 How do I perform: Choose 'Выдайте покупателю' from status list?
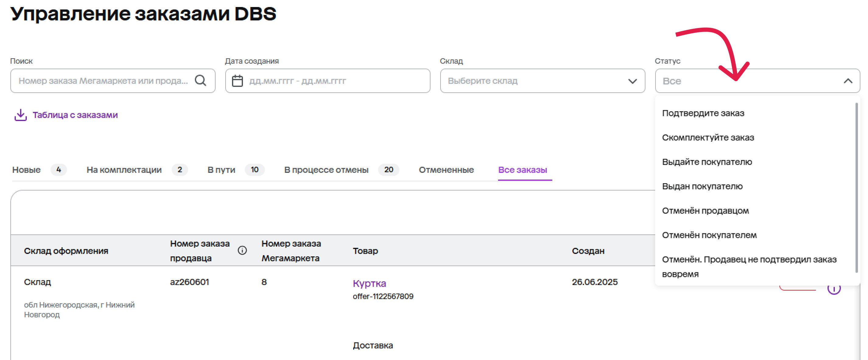click(x=707, y=162)
